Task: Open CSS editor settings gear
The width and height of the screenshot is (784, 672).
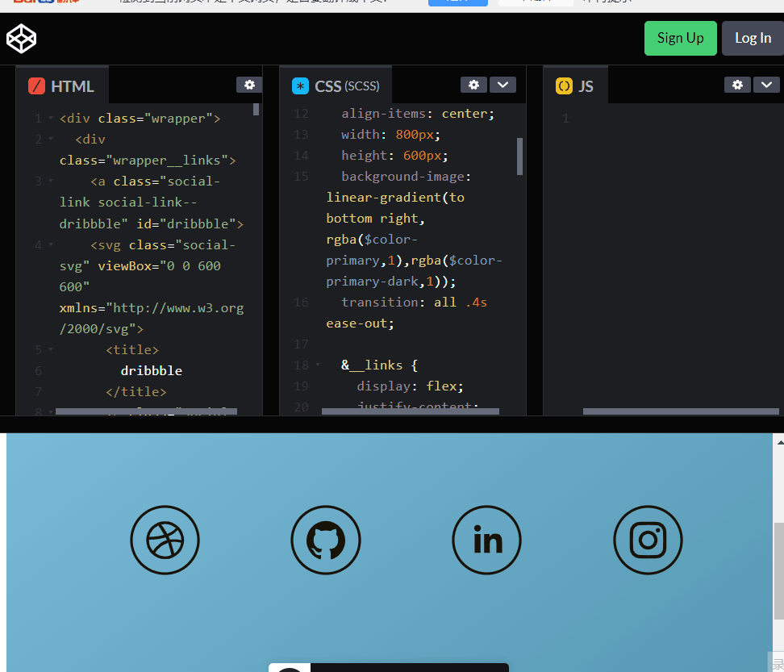Action: click(x=473, y=85)
